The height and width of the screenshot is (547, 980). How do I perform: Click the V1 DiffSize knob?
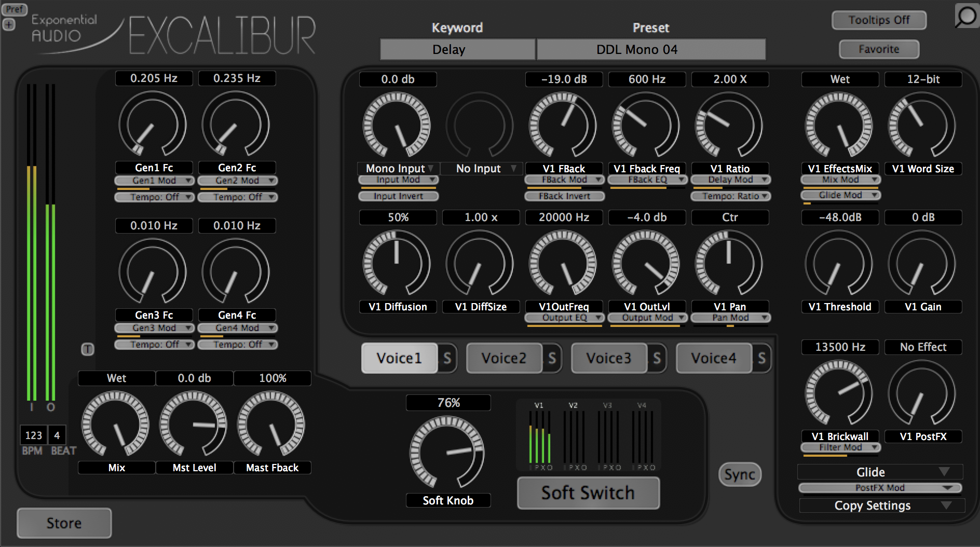pyautogui.click(x=480, y=263)
